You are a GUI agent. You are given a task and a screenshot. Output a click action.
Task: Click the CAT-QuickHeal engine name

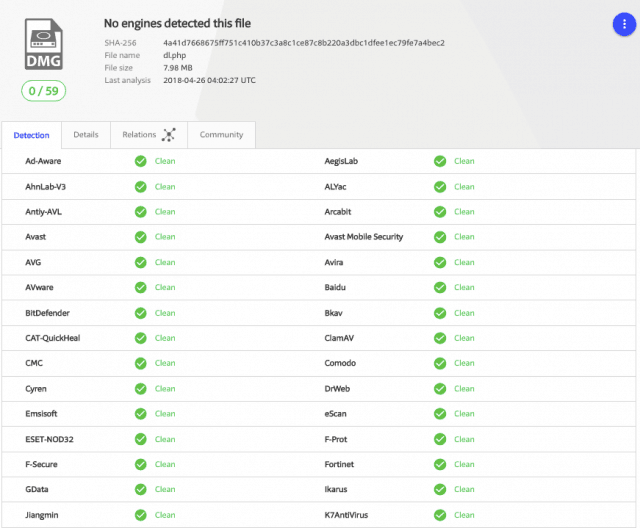coord(53,338)
